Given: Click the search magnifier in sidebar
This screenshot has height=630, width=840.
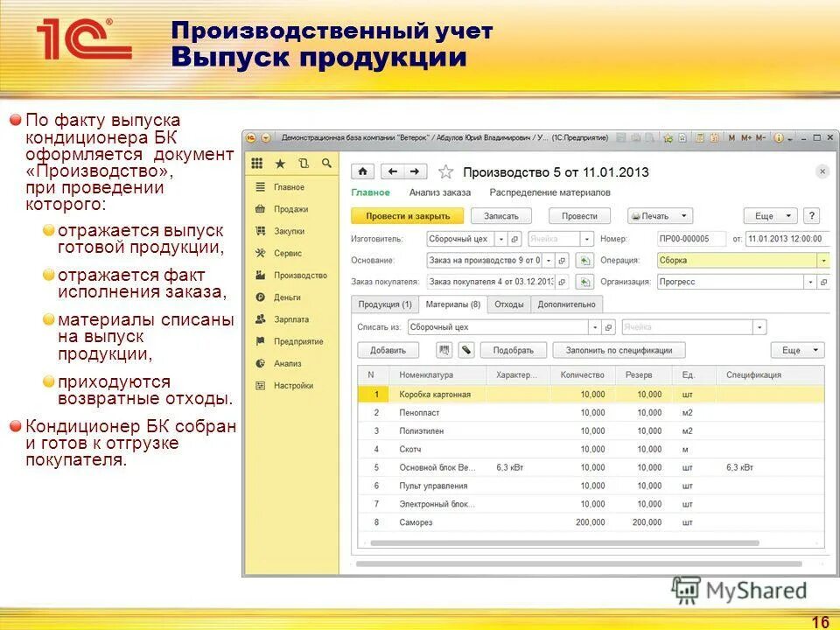Looking at the screenshot, I should [325, 164].
